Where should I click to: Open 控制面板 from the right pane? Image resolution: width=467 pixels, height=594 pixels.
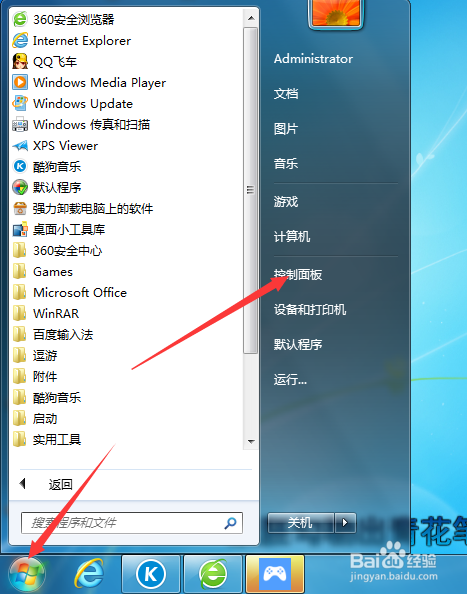[298, 274]
